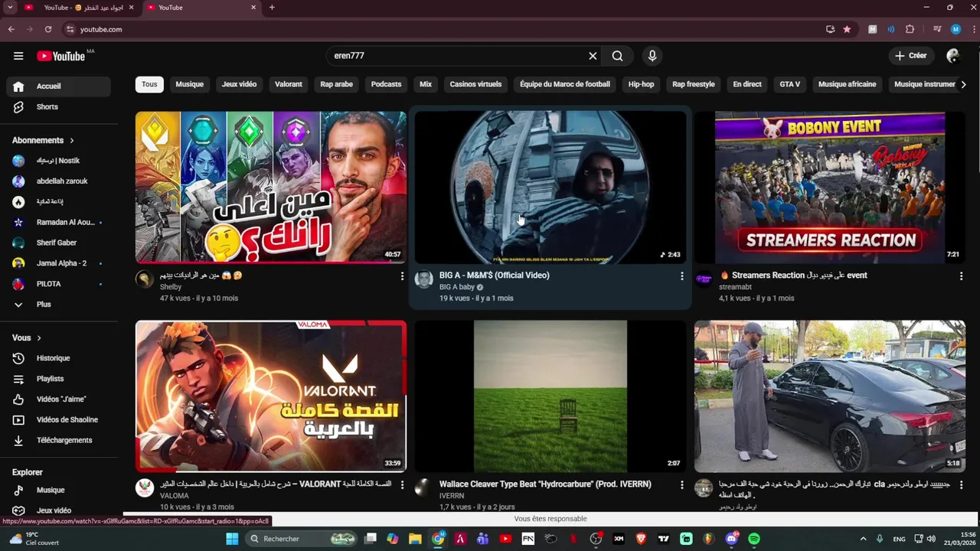The image size is (980, 551).
Task: Click the magnifier search button
Action: [617, 56]
